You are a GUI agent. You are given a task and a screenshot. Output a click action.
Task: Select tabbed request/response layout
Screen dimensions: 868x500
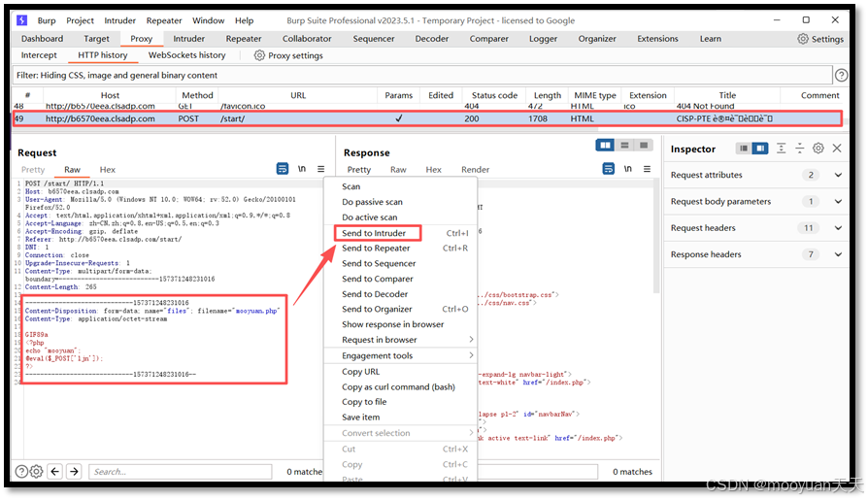point(644,145)
